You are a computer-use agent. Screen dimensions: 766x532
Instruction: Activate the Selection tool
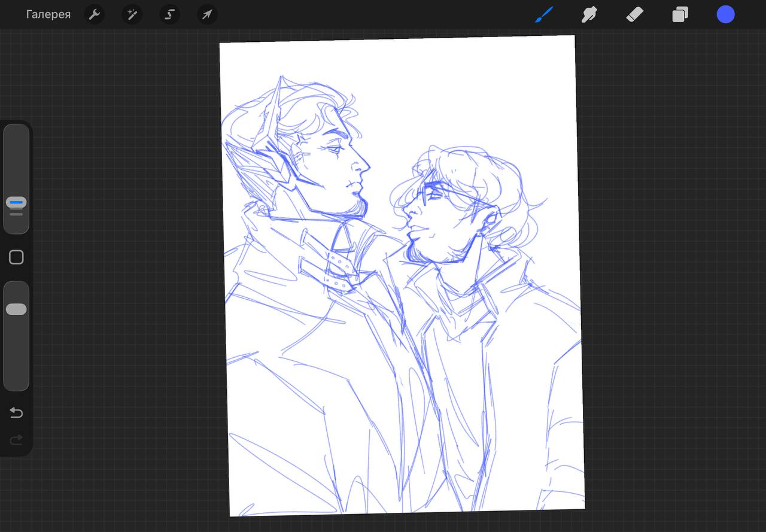[169, 14]
